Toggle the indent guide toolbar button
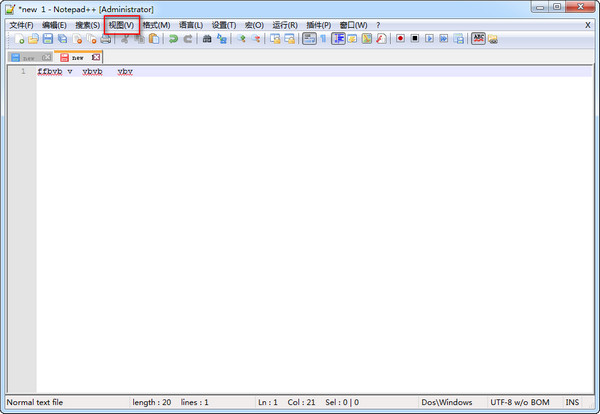This screenshot has height=414, width=600. [338, 39]
